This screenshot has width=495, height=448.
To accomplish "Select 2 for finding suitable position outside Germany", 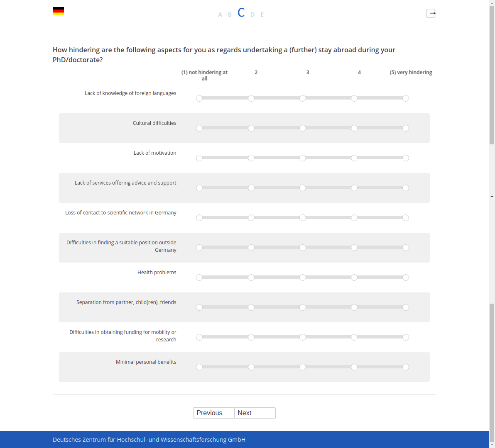I will (251, 248).
